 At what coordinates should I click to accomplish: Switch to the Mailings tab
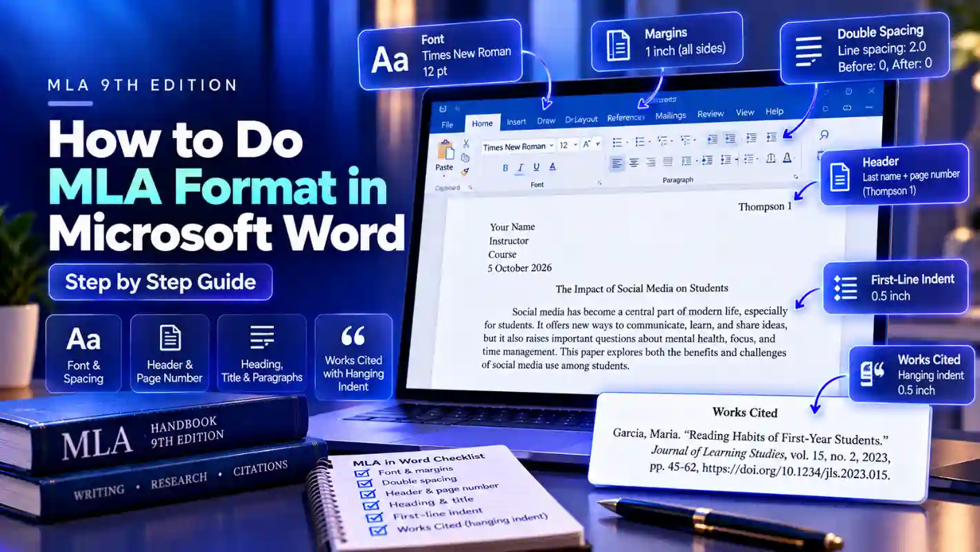pyautogui.click(x=670, y=116)
